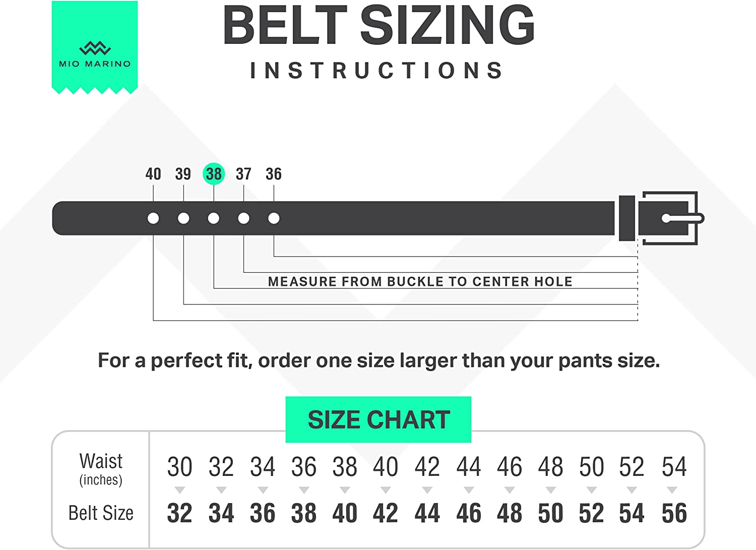
Task: Click the belt hole under 37
Action: pyautogui.click(x=244, y=218)
